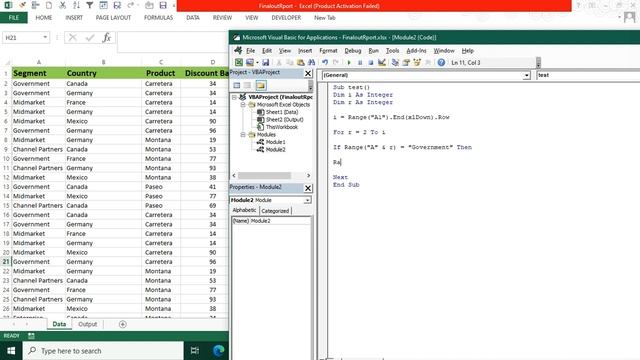The image size is (640, 360).
Task: Open the VBA Format menu
Action: tap(328, 51)
